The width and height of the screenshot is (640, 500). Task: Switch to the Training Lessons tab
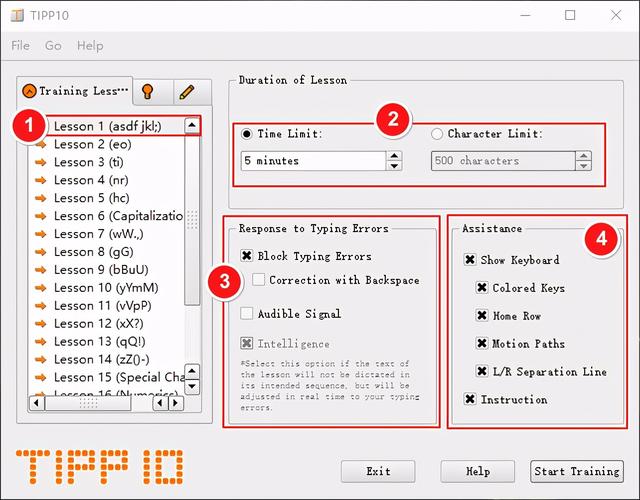pyautogui.click(x=76, y=91)
